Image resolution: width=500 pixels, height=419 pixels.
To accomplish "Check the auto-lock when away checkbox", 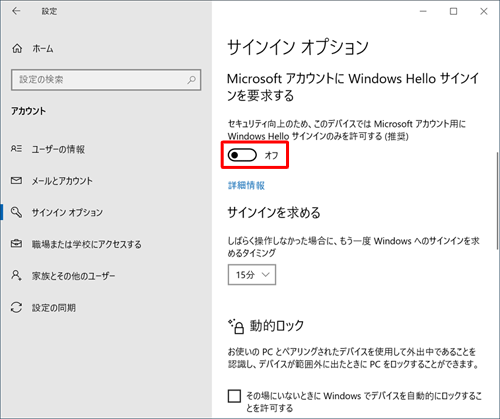I will pyautogui.click(x=234, y=396).
